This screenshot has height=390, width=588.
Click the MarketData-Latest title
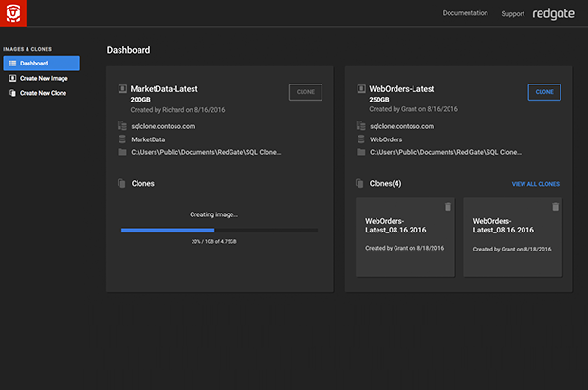coord(164,89)
